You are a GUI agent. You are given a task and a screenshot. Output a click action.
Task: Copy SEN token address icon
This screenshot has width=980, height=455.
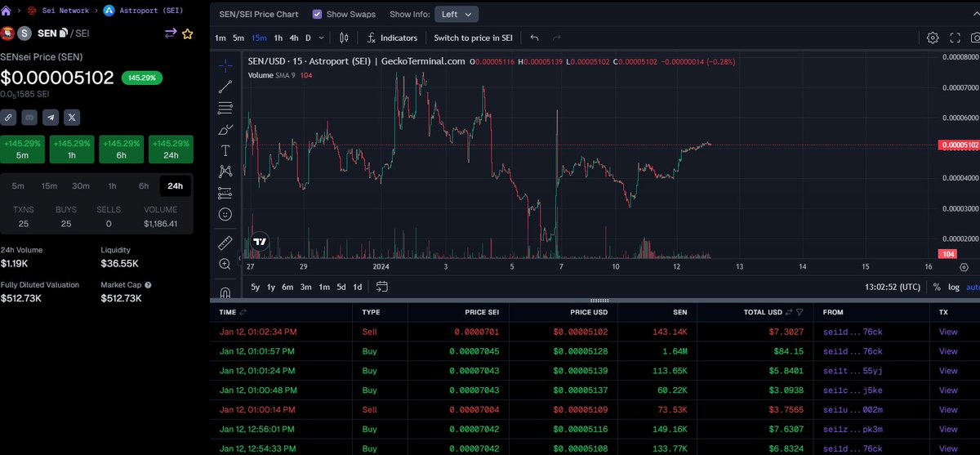pyautogui.click(x=64, y=33)
